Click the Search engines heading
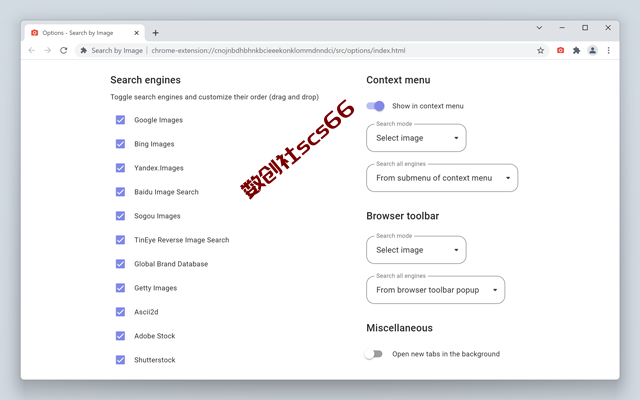Viewport: 640px width, 400px height. (x=145, y=80)
